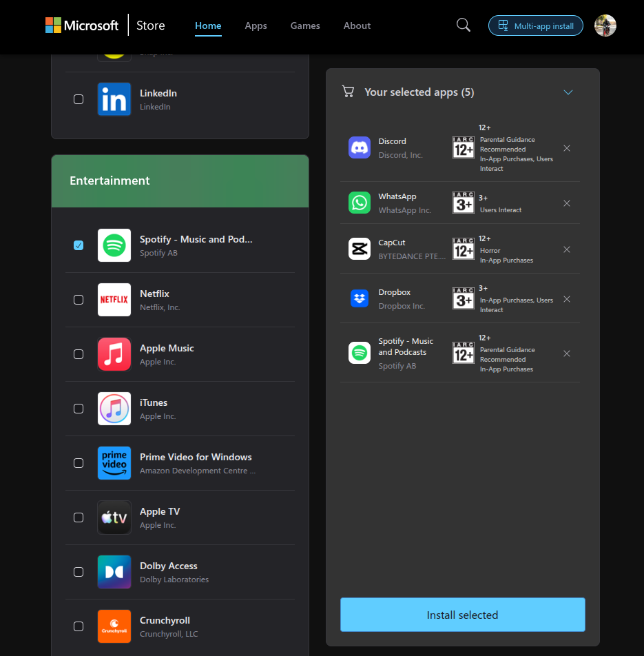Collapse the Your selected apps panel

point(568,92)
